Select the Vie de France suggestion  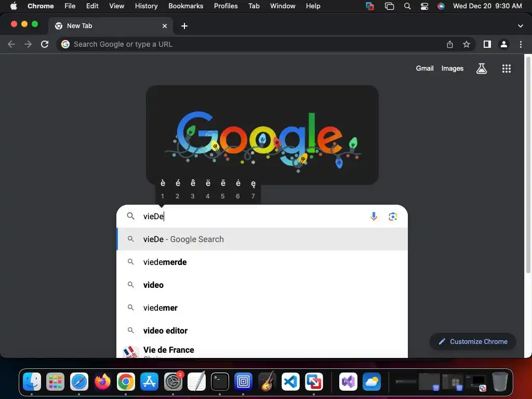(262, 351)
